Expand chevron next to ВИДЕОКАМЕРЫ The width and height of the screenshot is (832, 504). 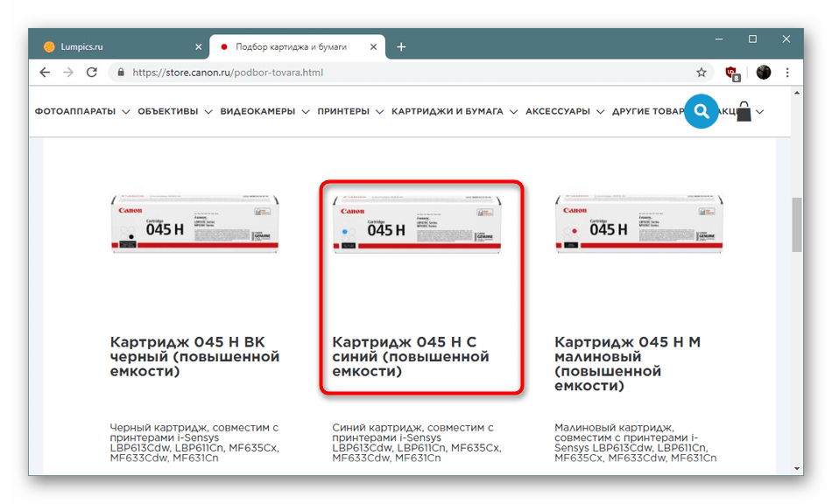pyautogui.click(x=306, y=112)
